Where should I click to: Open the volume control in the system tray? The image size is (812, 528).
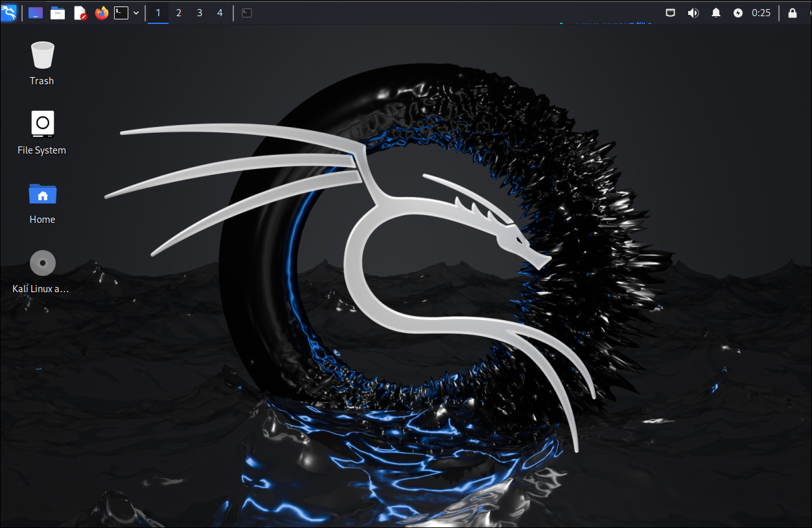[693, 12]
